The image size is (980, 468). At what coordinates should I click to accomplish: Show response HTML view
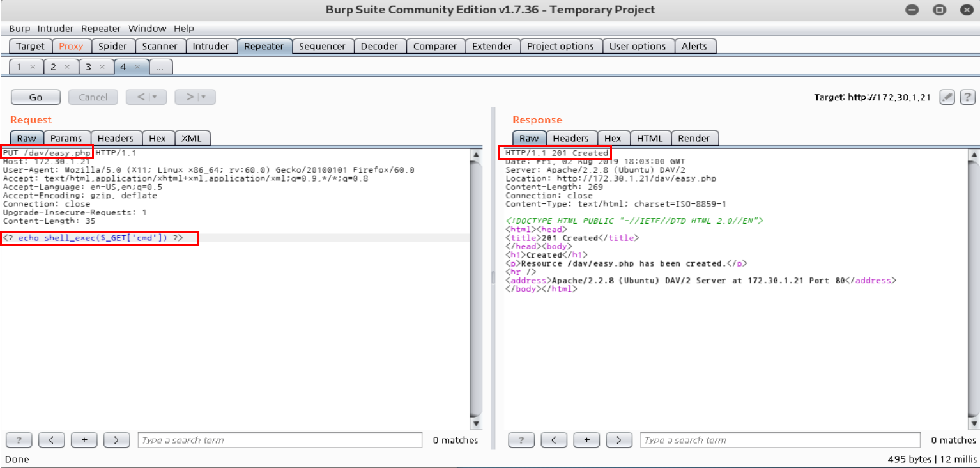click(x=650, y=138)
